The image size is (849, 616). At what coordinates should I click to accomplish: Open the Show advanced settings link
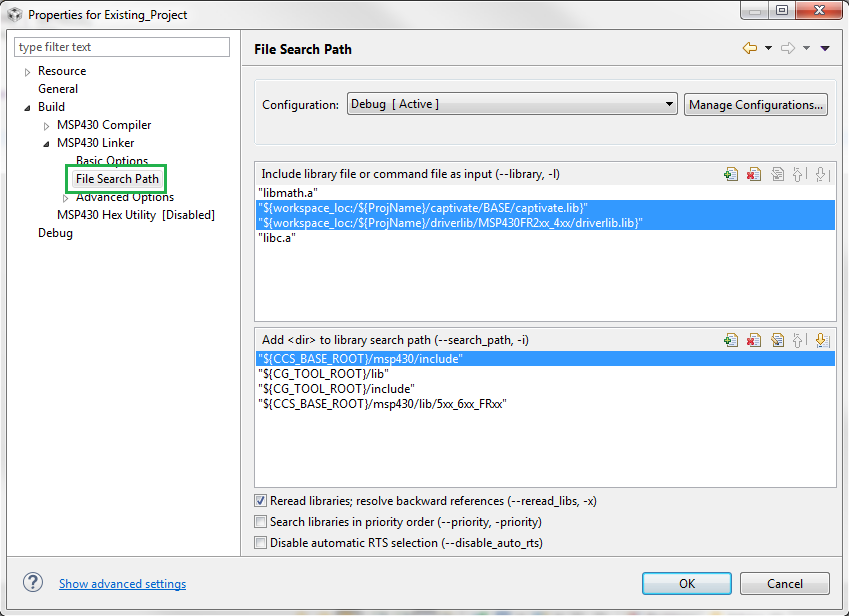coord(122,584)
